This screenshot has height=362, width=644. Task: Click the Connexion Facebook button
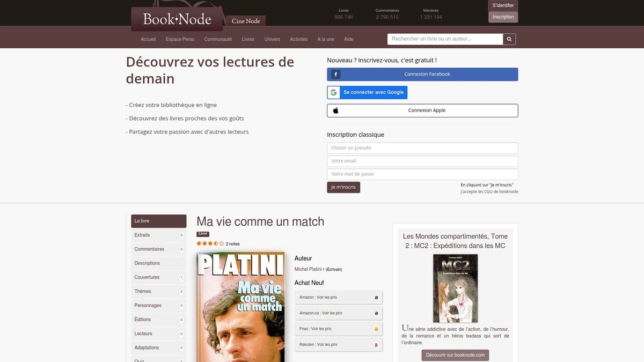pyautogui.click(x=422, y=75)
